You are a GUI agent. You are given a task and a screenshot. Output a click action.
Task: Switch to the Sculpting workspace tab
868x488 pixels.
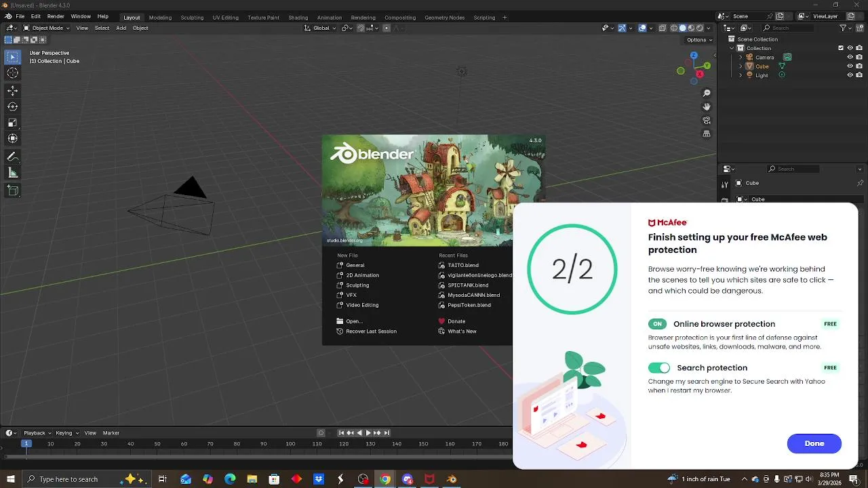pos(193,18)
